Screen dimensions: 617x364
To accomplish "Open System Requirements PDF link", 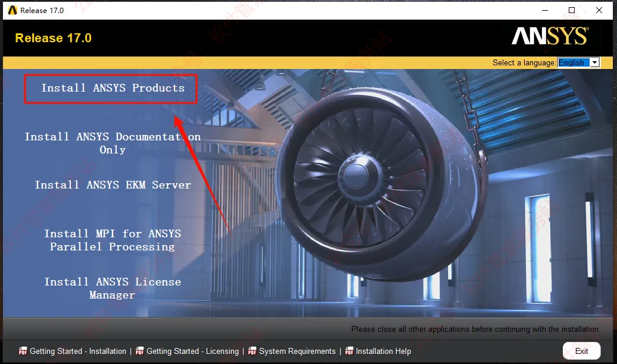I will 297,351.
